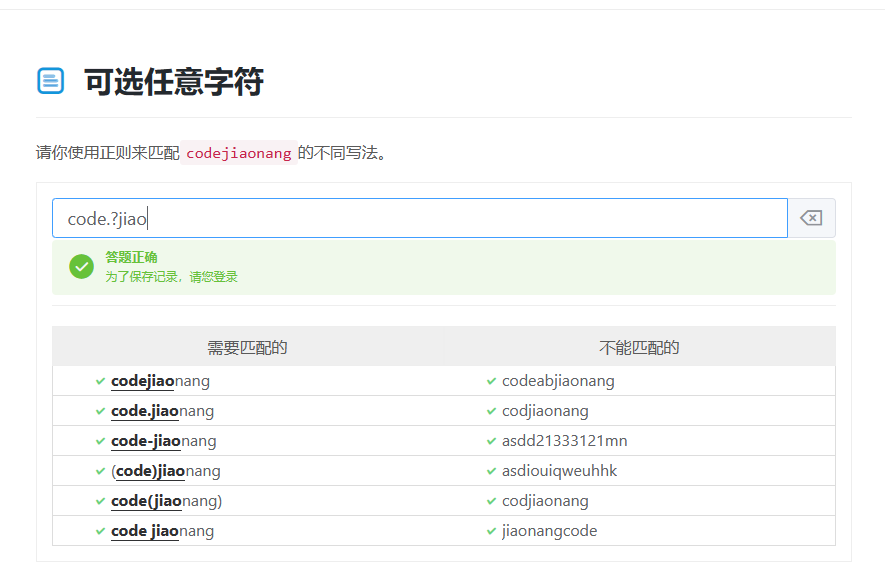This screenshot has width=885, height=579.
Task: Select the (code)jiaonang test string
Action: pos(165,471)
